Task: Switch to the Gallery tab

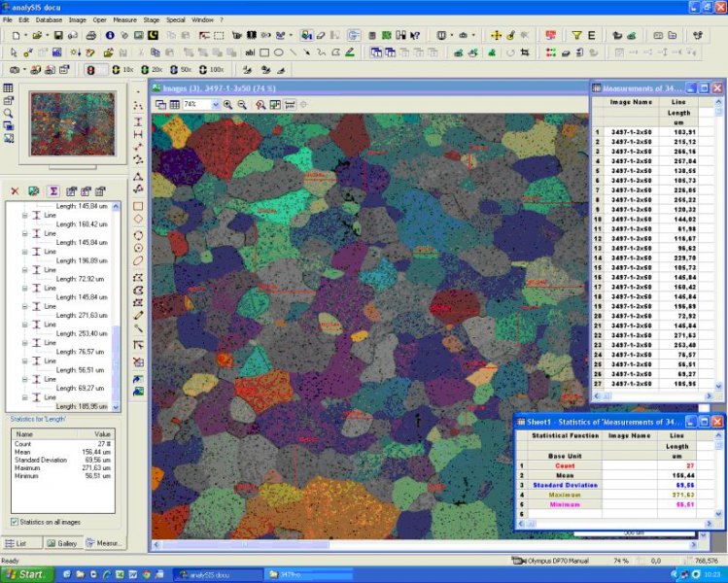Action: tap(62, 543)
